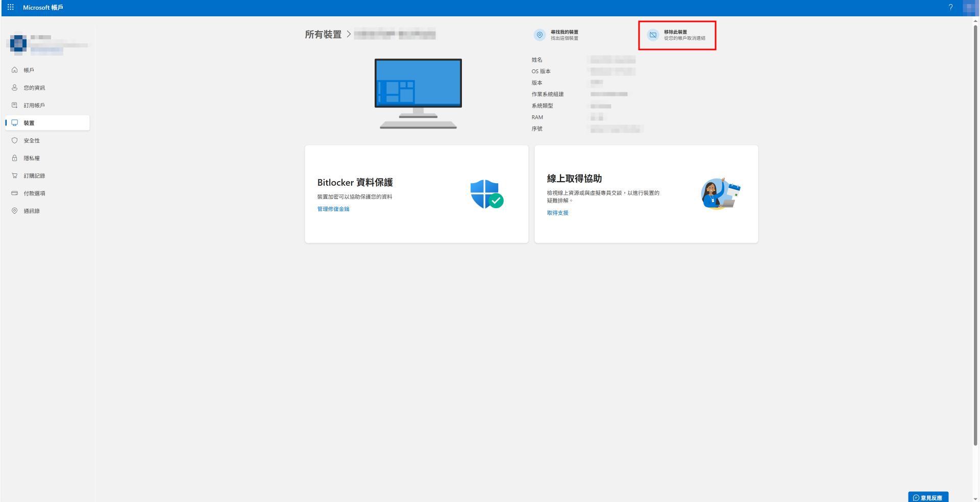Click the help question mark icon
The image size is (980, 502).
tap(950, 7)
